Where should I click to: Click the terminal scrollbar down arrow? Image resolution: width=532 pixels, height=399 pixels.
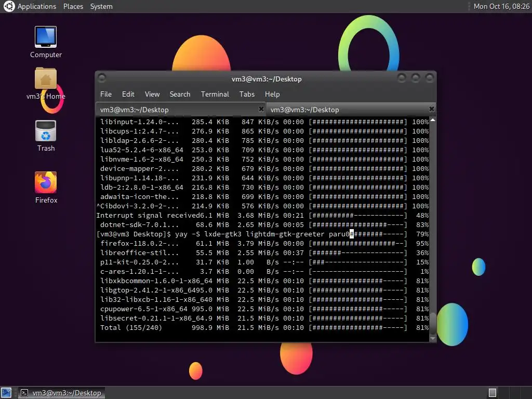point(433,338)
